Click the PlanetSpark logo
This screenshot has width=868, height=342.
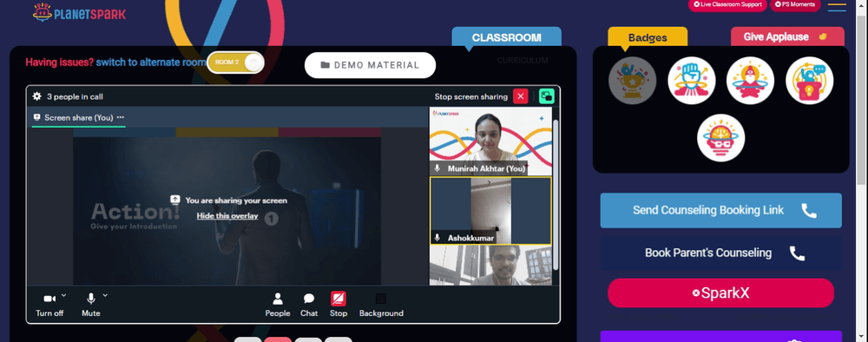click(x=79, y=13)
